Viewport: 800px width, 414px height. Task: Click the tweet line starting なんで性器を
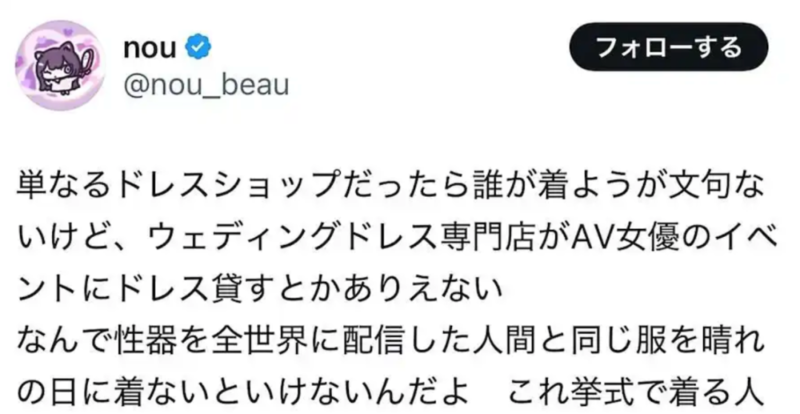(391, 341)
